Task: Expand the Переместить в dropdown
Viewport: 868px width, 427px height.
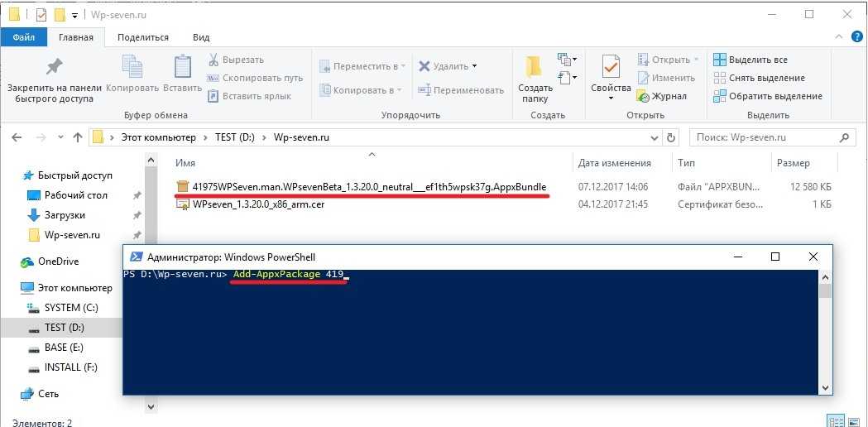Action: [x=400, y=66]
